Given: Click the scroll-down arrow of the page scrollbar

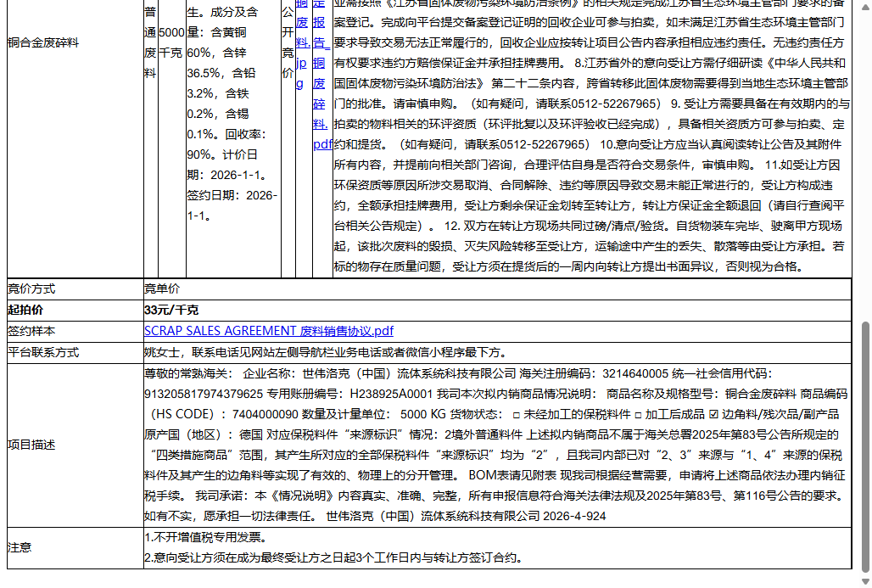Looking at the screenshot, I should [865, 580].
